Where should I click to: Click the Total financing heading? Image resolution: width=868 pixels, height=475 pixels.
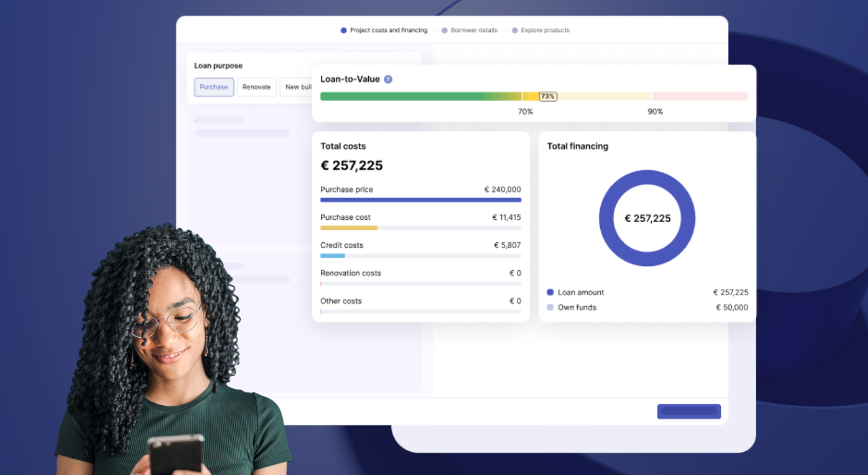click(578, 146)
